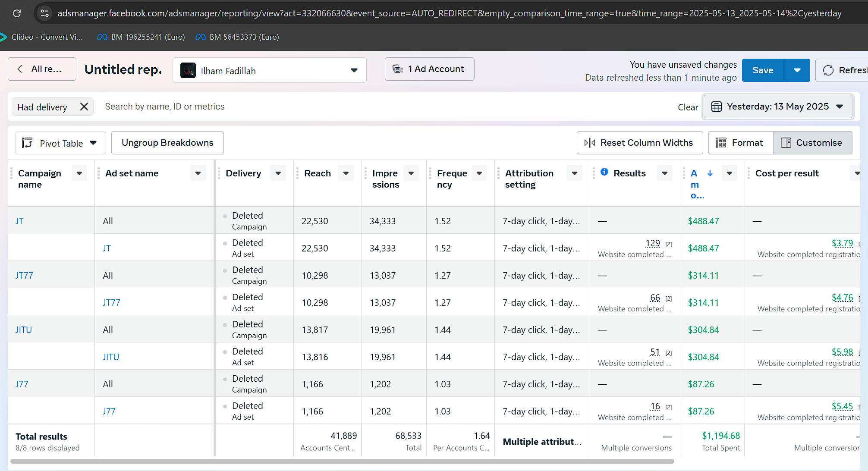
Task: Click the browser reload page icon
Action: point(17,13)
